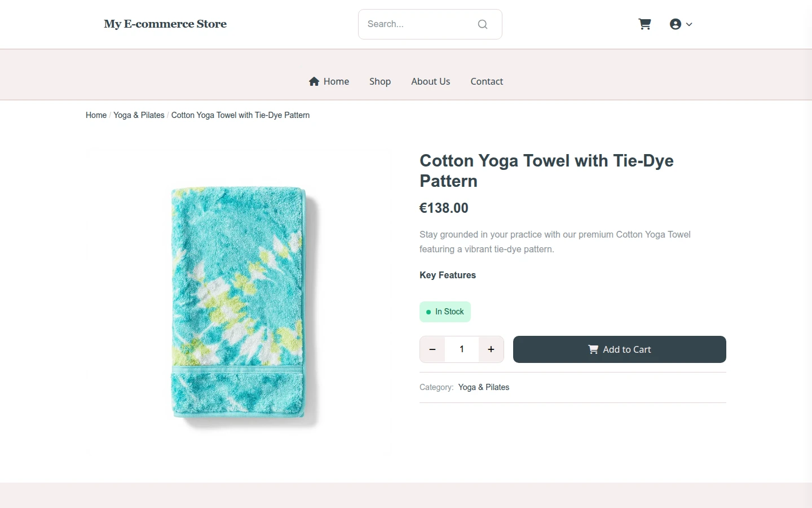Click the user account avatar icon
This screenshot has height=508, width=812.
point(675,24)
